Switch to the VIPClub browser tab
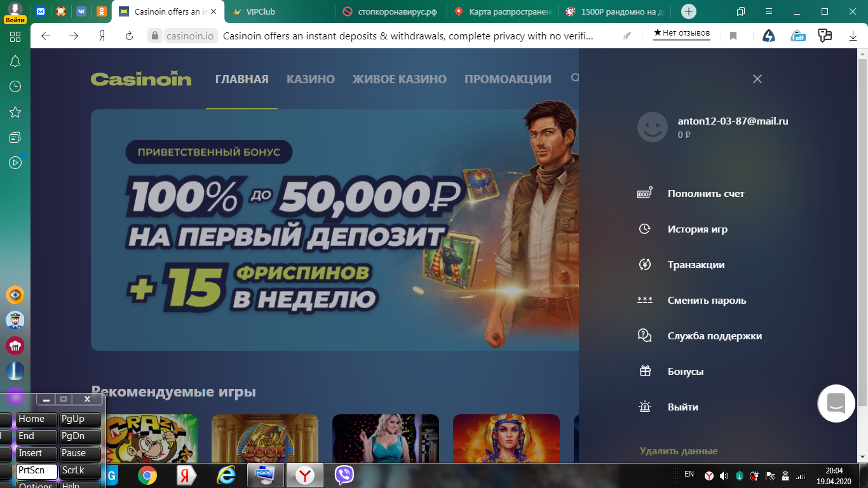 tap(280, 11)
